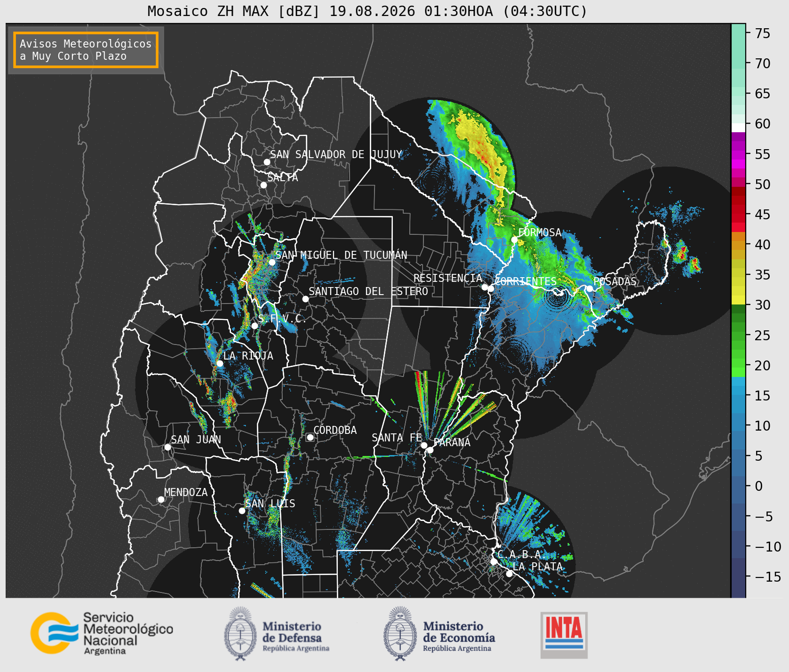Click the San Juan city marker

(167, 447)
